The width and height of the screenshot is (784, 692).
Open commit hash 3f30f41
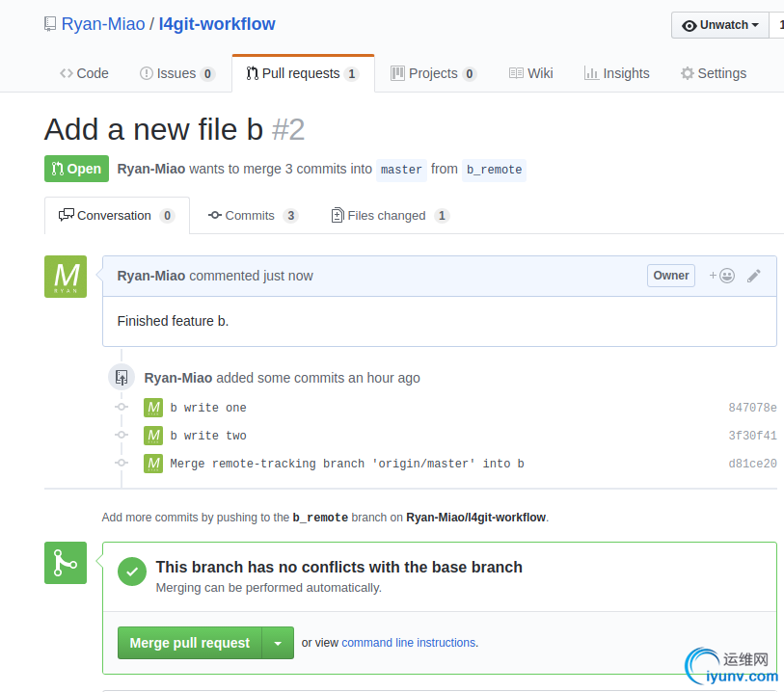pos(752,436)
